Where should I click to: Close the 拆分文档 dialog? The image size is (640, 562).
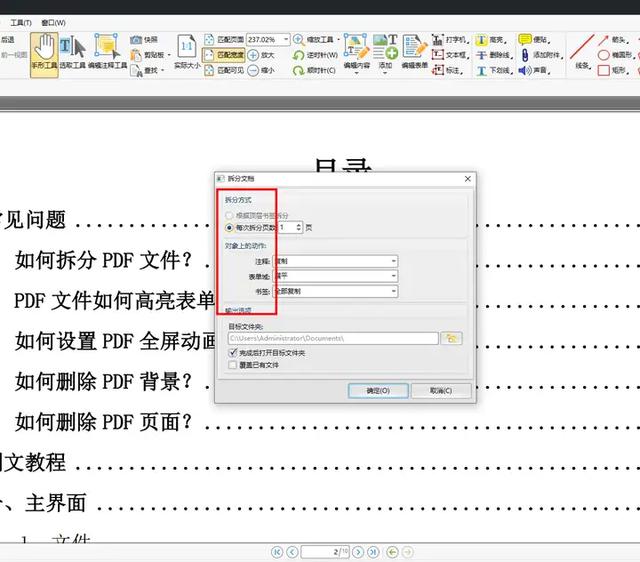point(468,179)
